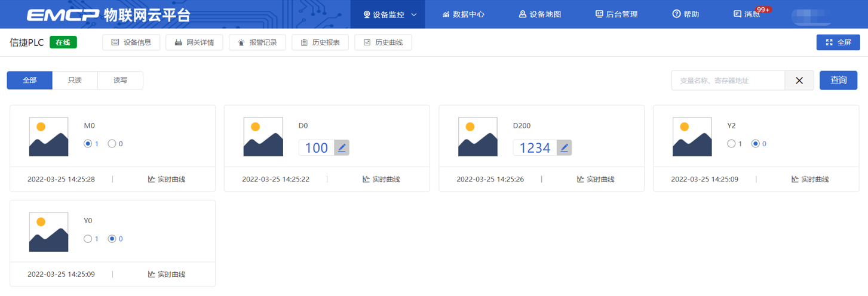
Task: Clear the search with the X button
Action: pyautogui.click(x=799, y=81)
